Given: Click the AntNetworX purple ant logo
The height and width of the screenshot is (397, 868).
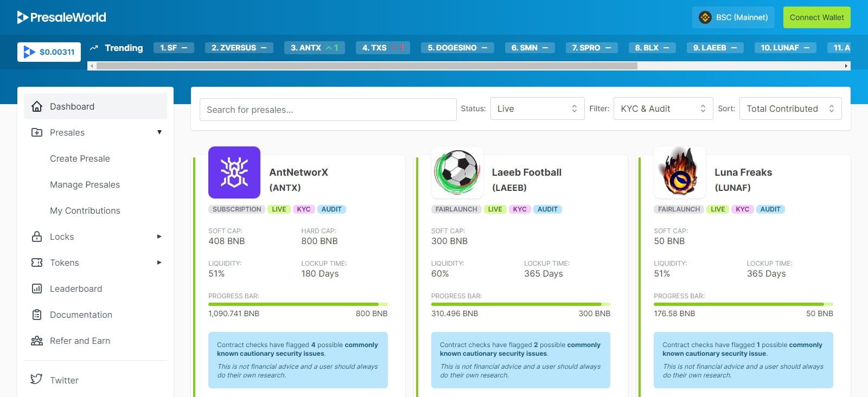Looking at the screenshot, I should [x=234, y=172].
